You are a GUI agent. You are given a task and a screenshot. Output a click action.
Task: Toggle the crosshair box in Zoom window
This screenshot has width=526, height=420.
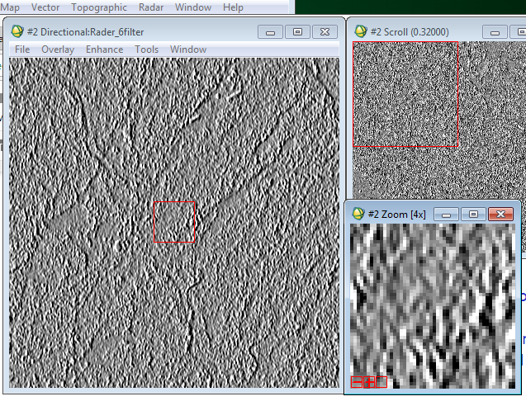click(x=381, y=381)
